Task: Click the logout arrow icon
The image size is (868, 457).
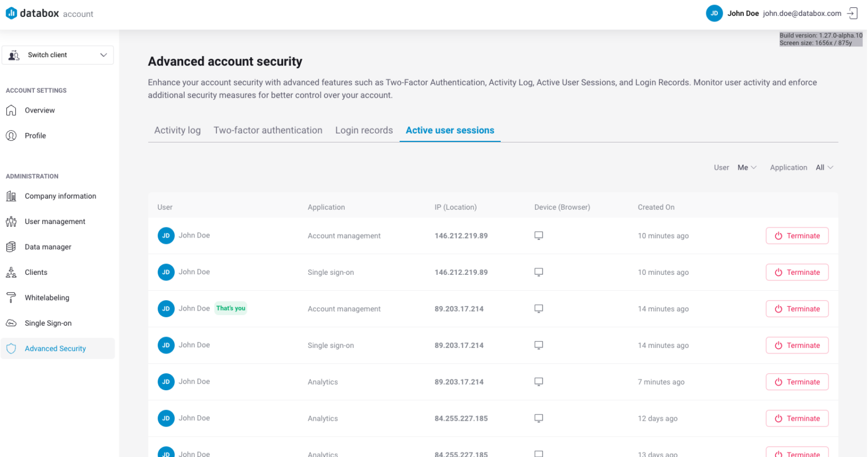Action: 852,14
